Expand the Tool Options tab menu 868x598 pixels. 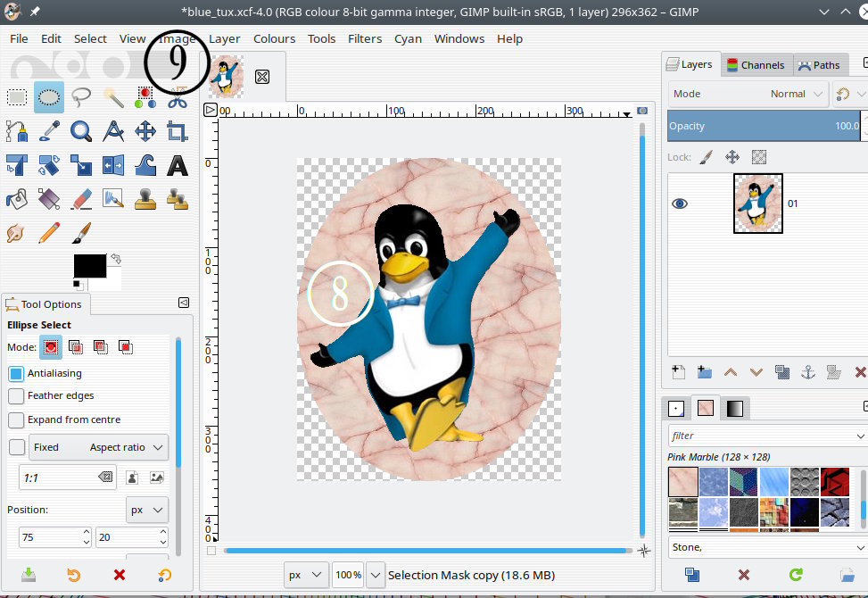click(x=184, y=303)
